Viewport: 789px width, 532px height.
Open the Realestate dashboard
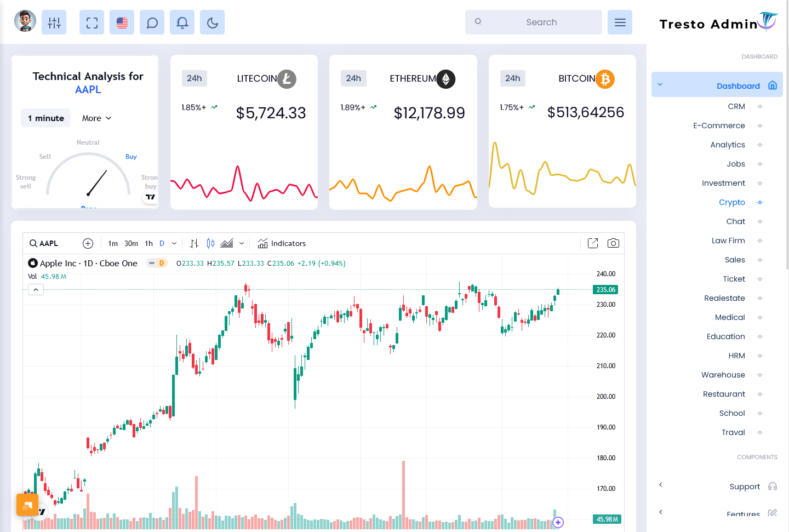(724, 298)
